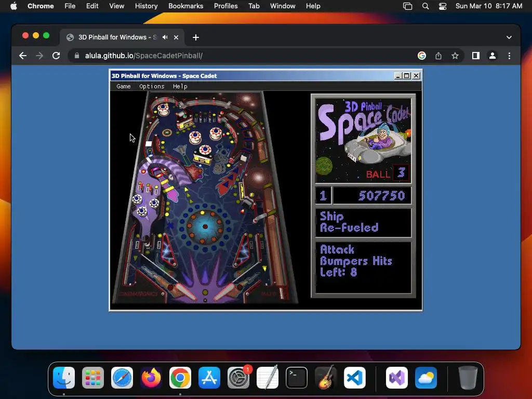
Task: Click the Chrome icon in the dock
Action: (180, 378)
